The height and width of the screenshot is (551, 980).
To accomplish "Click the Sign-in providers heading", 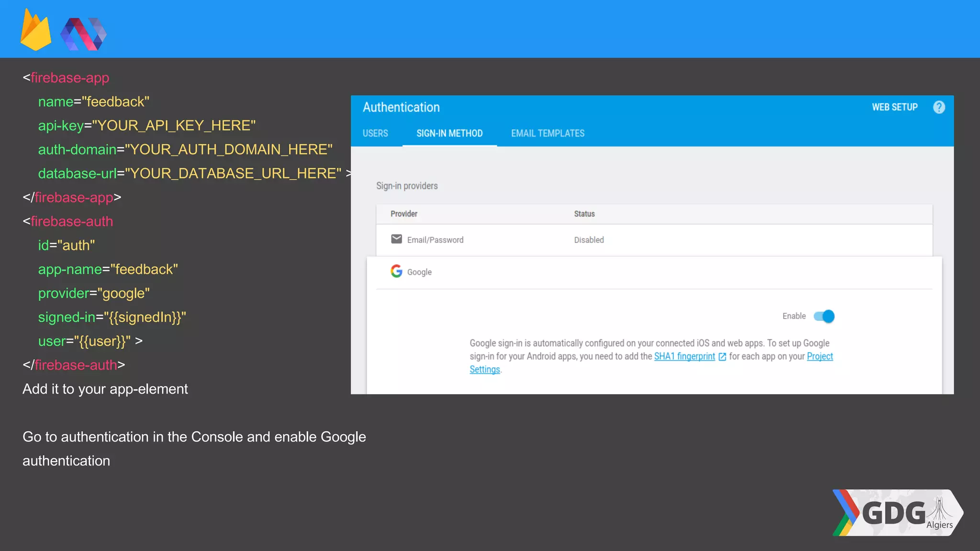I will point(407,186).
